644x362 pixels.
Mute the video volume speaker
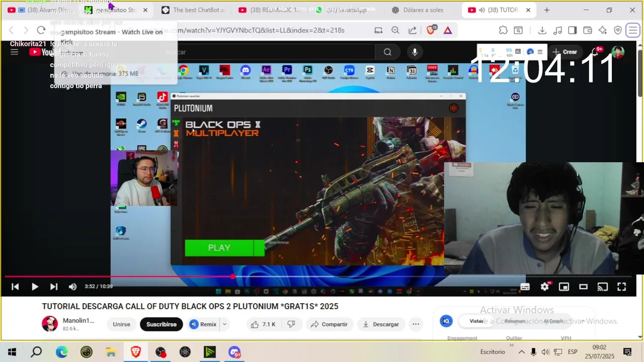73,287
